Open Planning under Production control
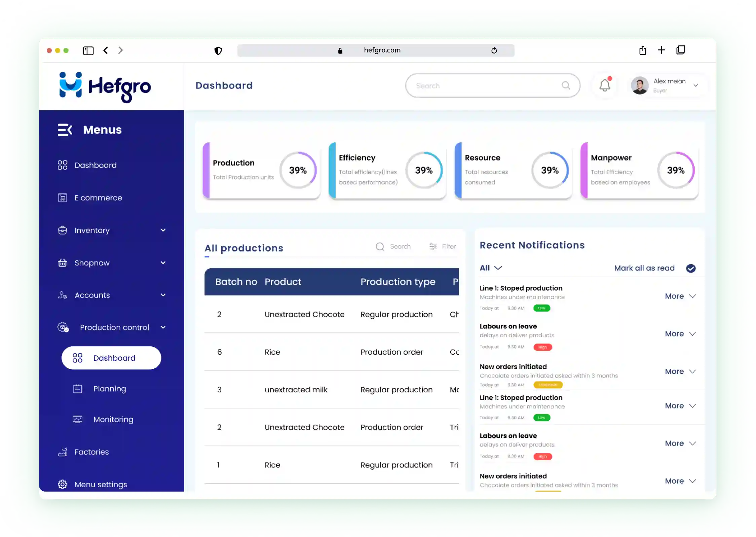The height and width of the screenshot is (537, 756). (x=110, y=389)
